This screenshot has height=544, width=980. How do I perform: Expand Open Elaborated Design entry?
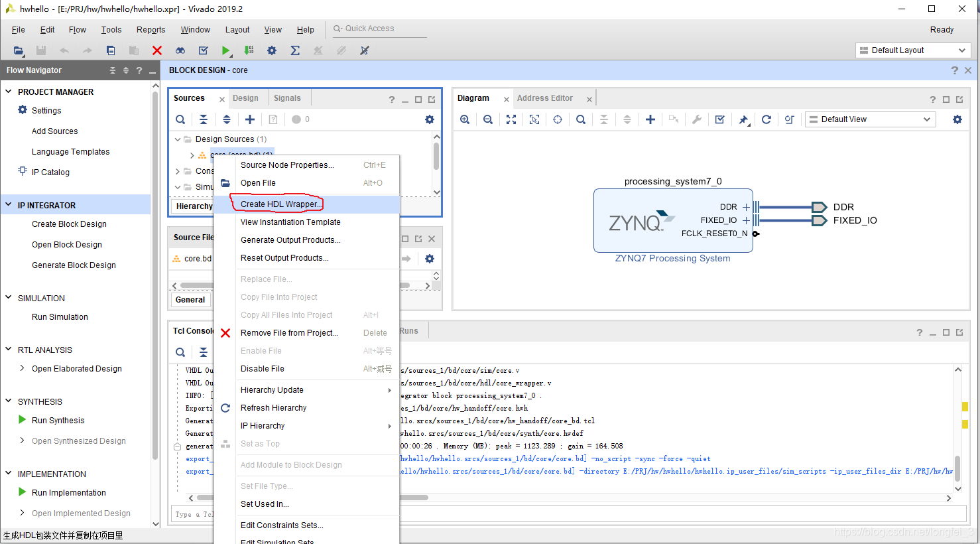point(23,368)
